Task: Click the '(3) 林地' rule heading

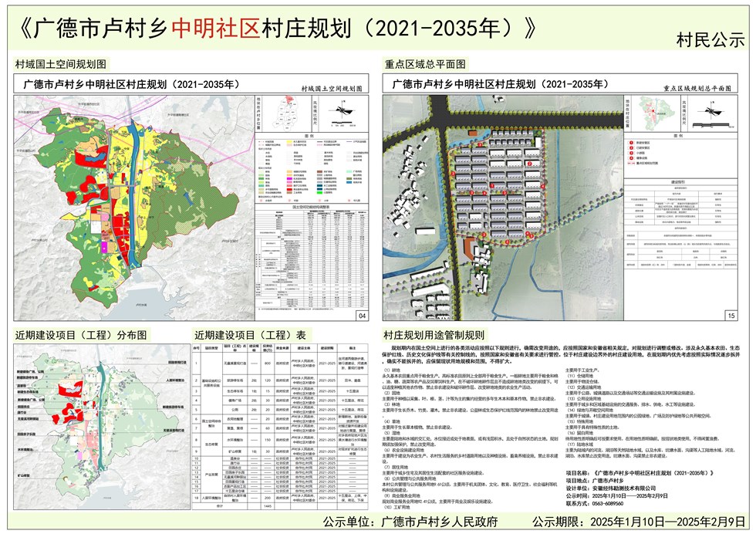Action: coord(392,404)
